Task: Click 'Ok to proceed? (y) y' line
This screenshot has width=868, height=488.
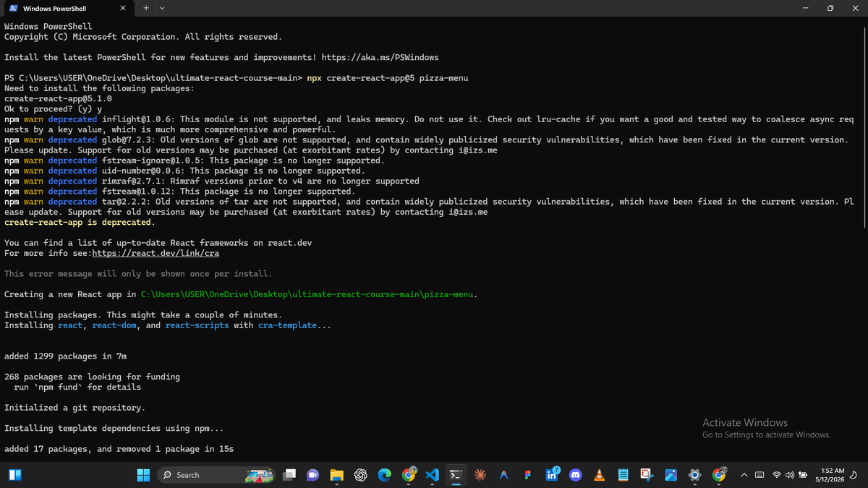Action: [x=53, y=109]
